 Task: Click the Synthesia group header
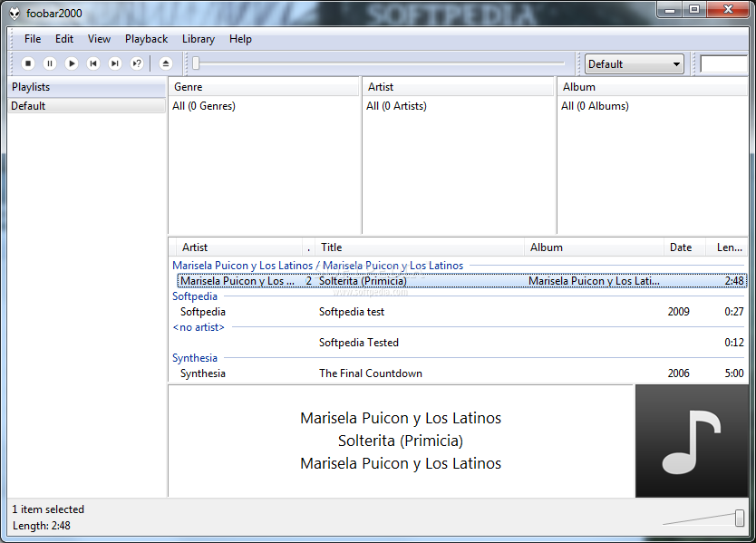195,358
